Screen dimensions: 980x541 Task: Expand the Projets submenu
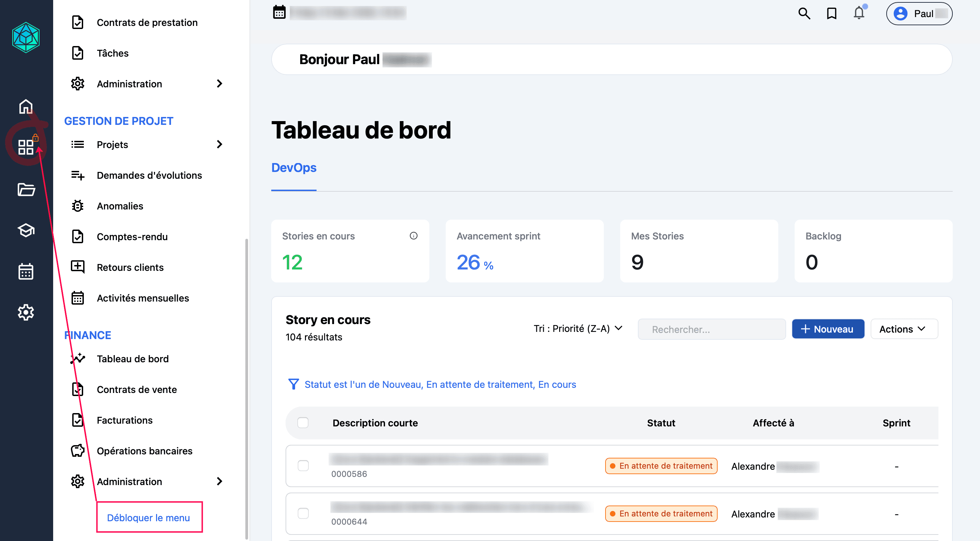click(x=219, y=144)
